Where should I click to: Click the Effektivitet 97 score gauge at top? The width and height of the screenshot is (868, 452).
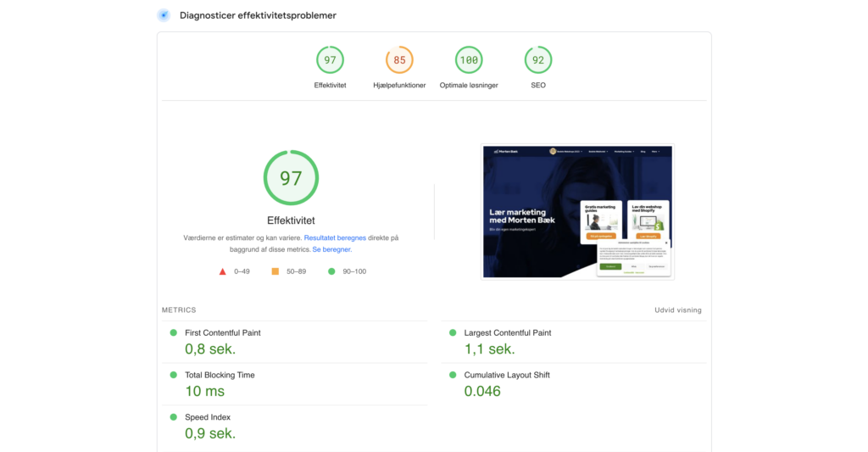click(x=330, y=60)
